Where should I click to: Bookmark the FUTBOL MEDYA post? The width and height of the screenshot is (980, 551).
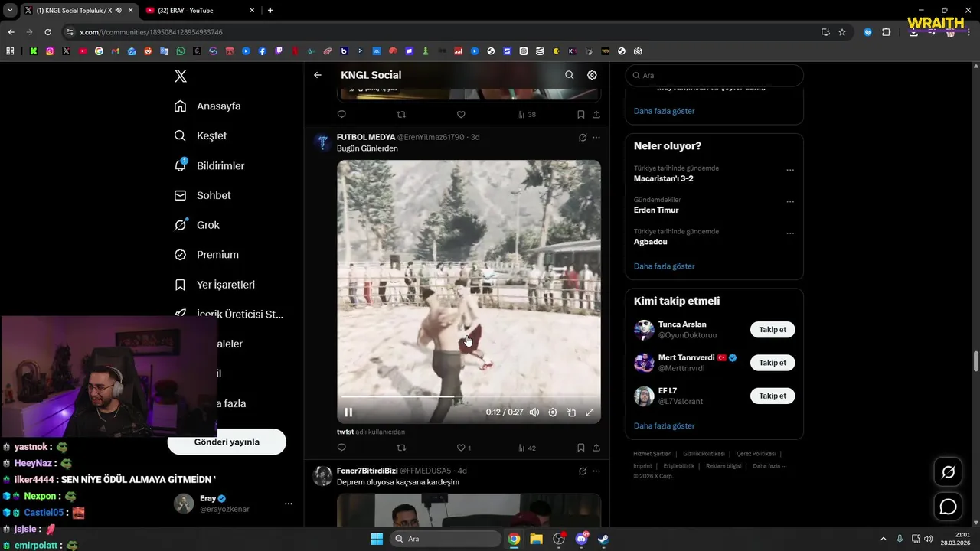click(581, 448)
